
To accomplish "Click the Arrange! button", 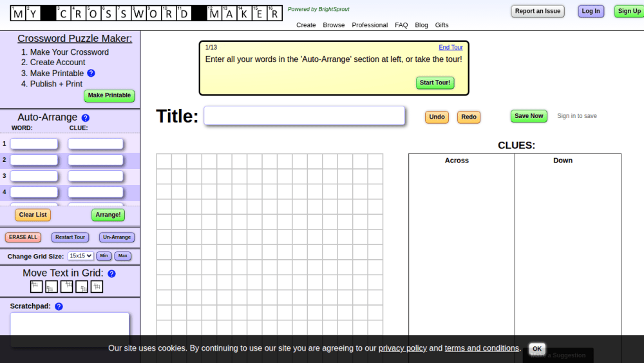I will 108,215.
